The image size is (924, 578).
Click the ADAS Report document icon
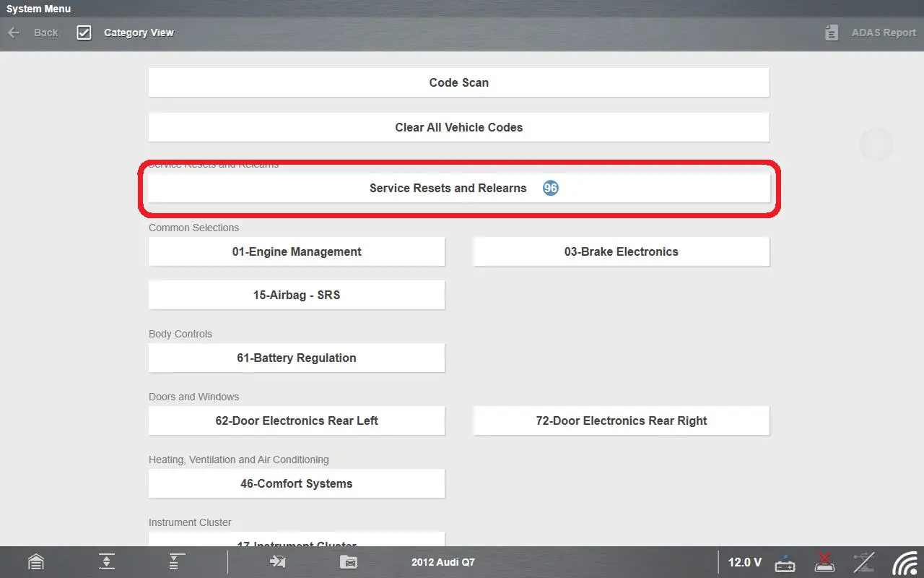[832, 33]
